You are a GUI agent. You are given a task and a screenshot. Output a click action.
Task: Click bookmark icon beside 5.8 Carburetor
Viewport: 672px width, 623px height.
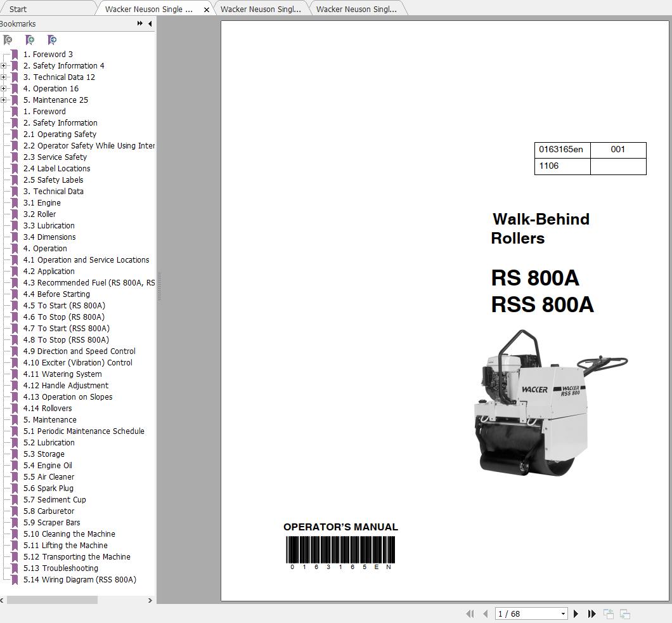point(15,511)
